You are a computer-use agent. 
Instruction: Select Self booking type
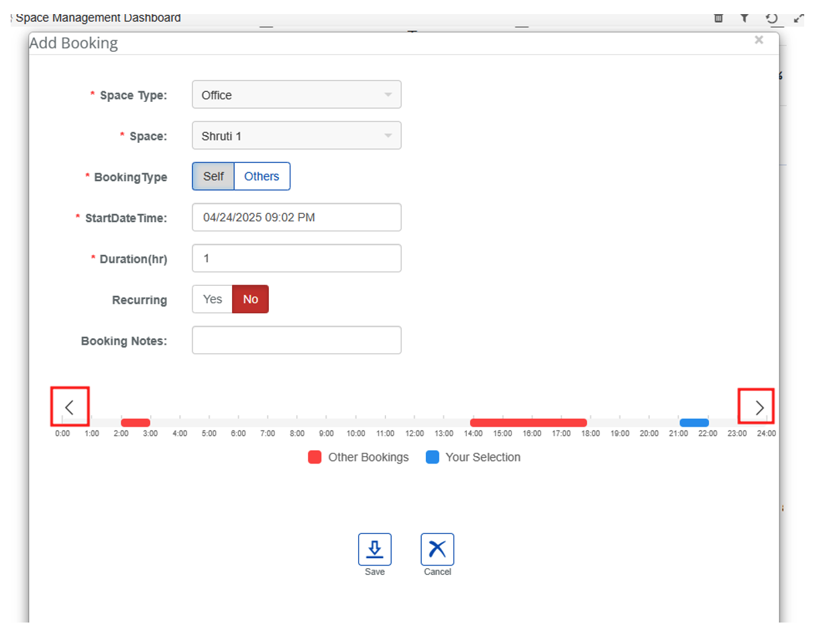tap(213, 176)
